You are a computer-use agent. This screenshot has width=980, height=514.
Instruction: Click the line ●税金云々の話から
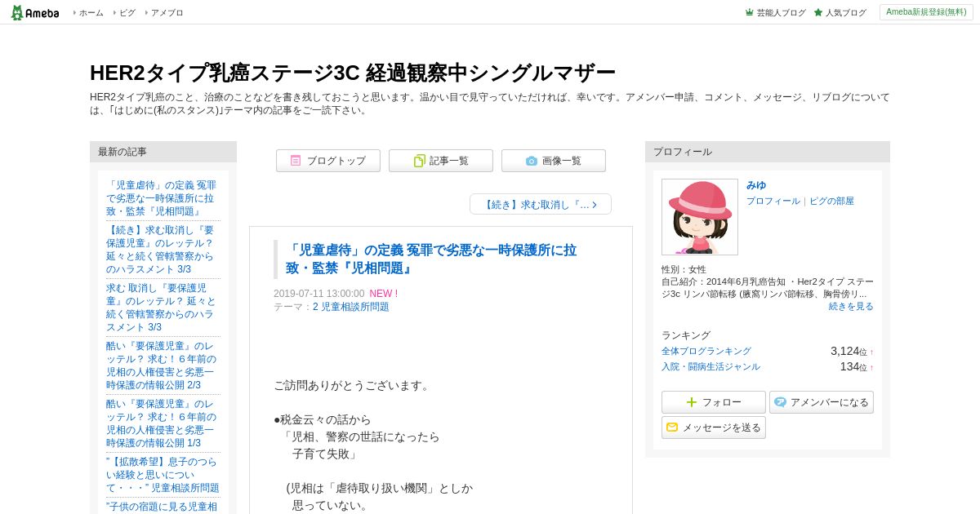point(323,419)
